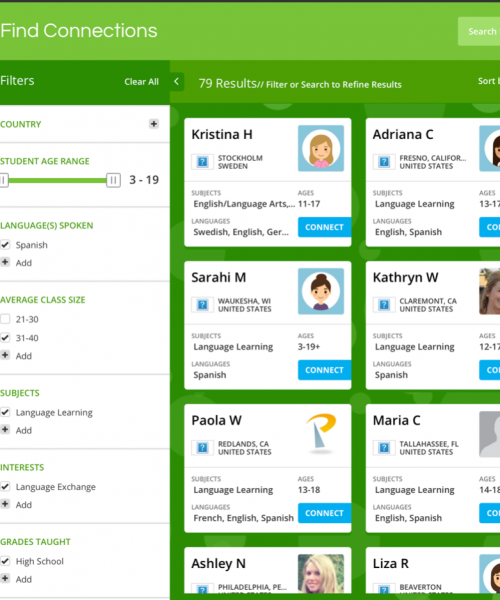Open Kristina H's profile name
The height and width of the screenshot is (600, 500).
coord(222,135)
